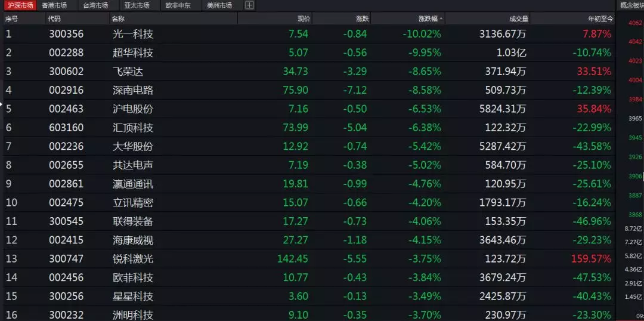644x321 pixels.
Task: Select stock 洲明科技
Action: 133,315
